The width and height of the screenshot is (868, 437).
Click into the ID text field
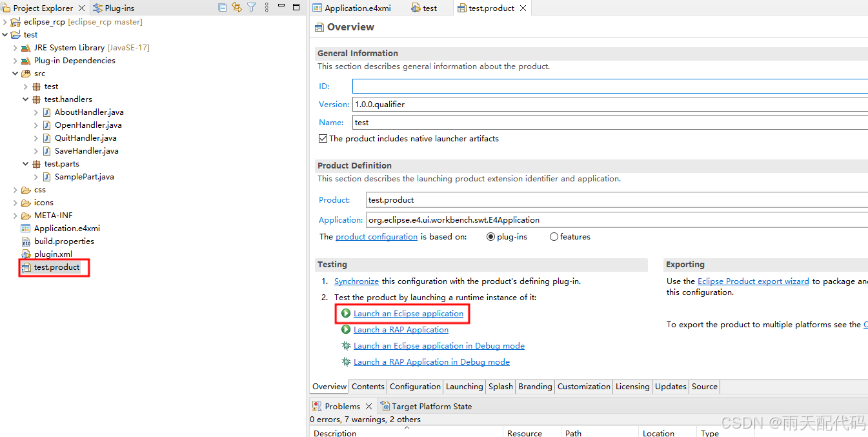point(610,86)
